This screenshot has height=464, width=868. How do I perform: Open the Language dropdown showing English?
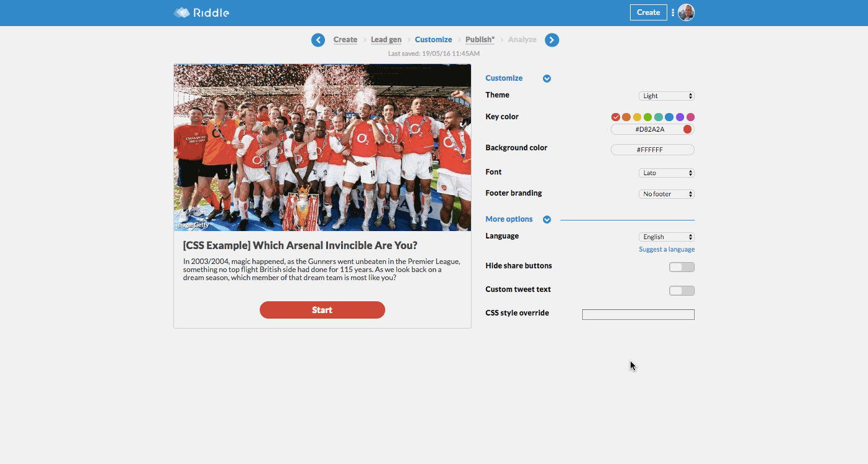coord(667,237)
